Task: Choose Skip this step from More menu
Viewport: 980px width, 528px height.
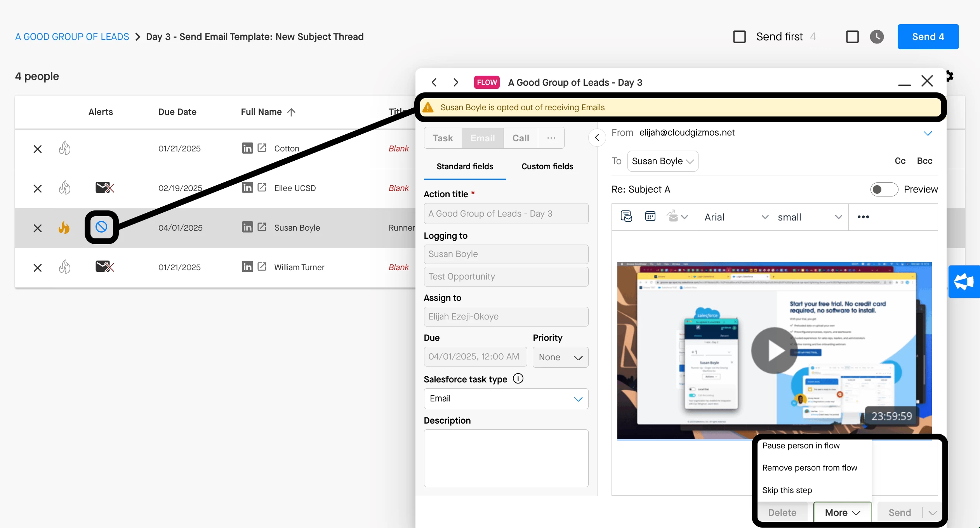Action: (x=787, y=490)
